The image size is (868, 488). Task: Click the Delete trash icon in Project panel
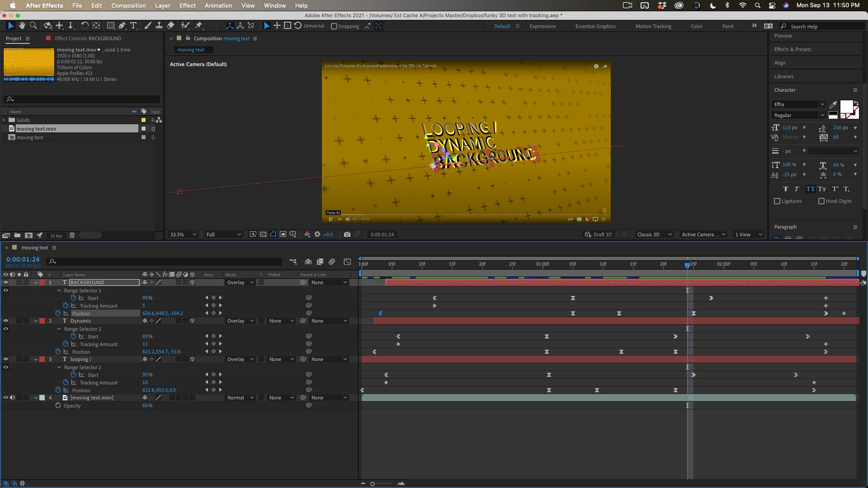pyautogui.click(x=72, y=235)
